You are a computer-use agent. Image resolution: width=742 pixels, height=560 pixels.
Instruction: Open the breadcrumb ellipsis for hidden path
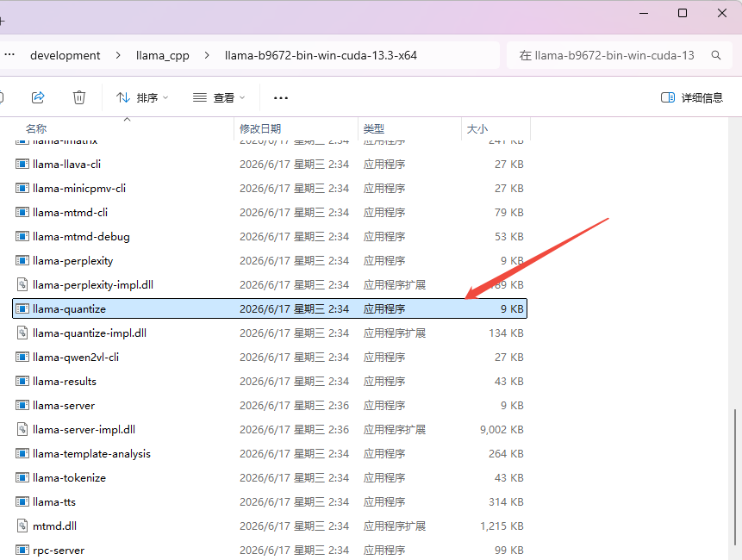click(9, 55)
